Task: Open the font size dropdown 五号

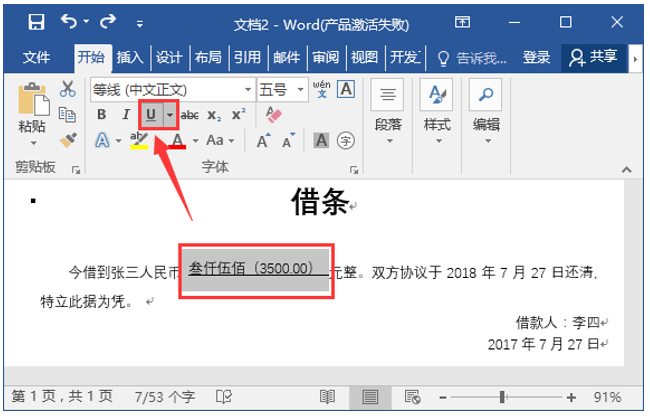Action: 300,89
